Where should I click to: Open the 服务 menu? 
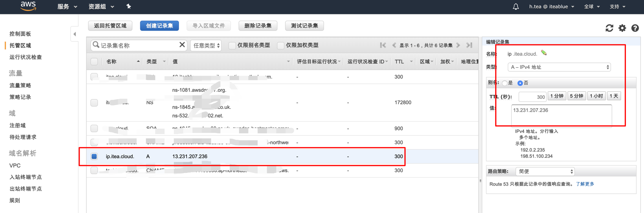[67, 6]
